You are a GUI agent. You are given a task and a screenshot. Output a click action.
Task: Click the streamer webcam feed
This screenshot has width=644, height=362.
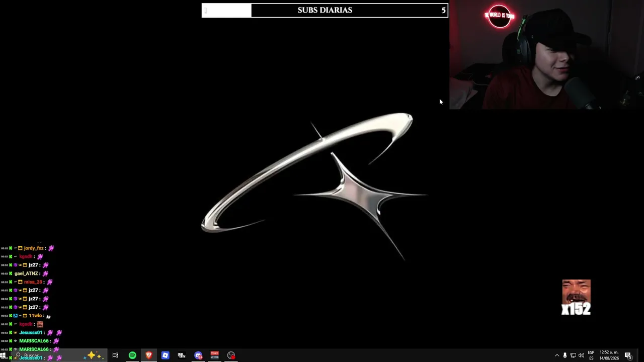click(x=546, y=54)
